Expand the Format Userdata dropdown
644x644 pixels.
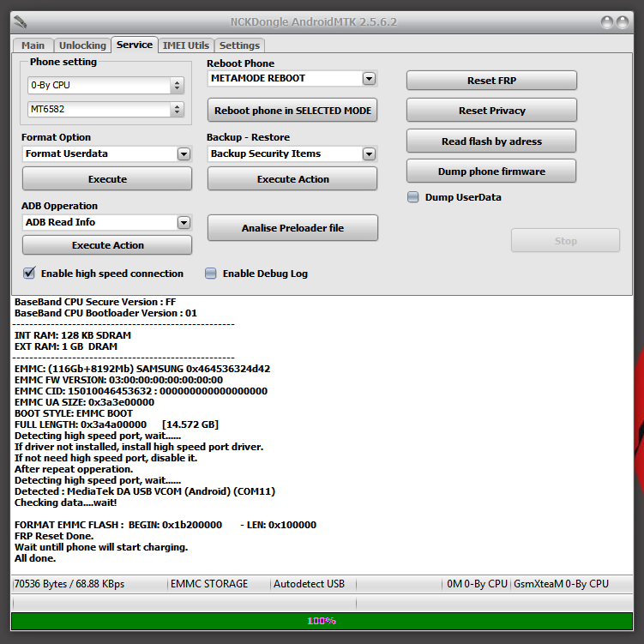coord(184,153)
